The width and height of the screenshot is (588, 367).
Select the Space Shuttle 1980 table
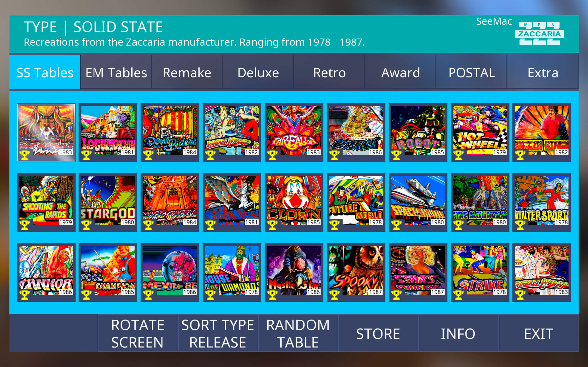418,203
